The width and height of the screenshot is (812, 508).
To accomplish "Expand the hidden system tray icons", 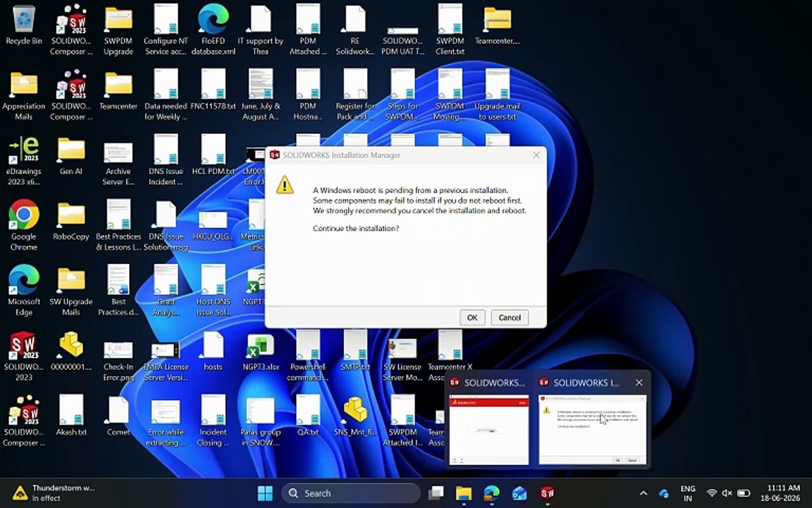I will point(643,493).
